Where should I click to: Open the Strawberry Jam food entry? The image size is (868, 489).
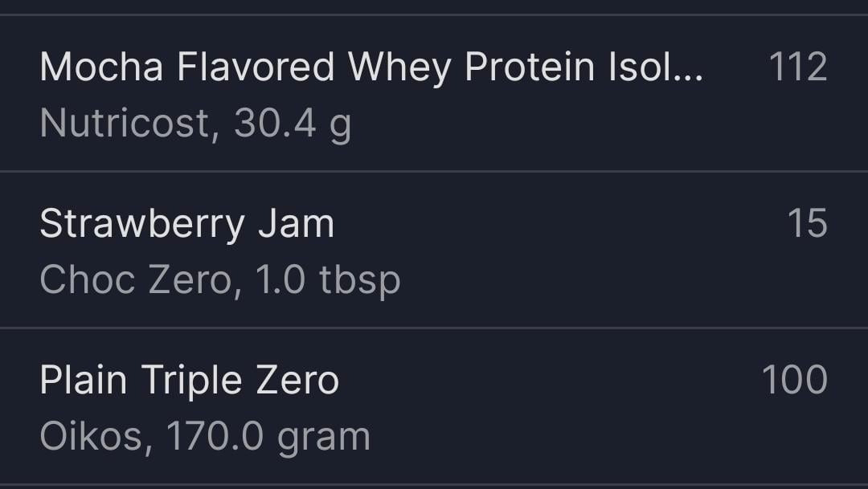point(186,224)
